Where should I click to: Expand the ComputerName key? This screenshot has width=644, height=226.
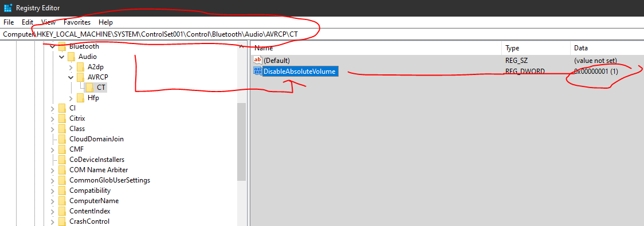[x=52, y=201]
